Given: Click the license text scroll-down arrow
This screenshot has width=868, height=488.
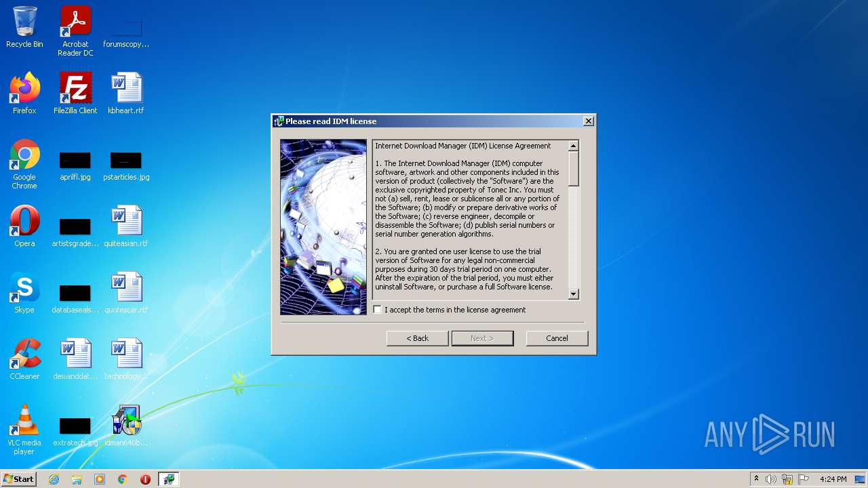Looking at the screenshot, I should click(574, 294).
